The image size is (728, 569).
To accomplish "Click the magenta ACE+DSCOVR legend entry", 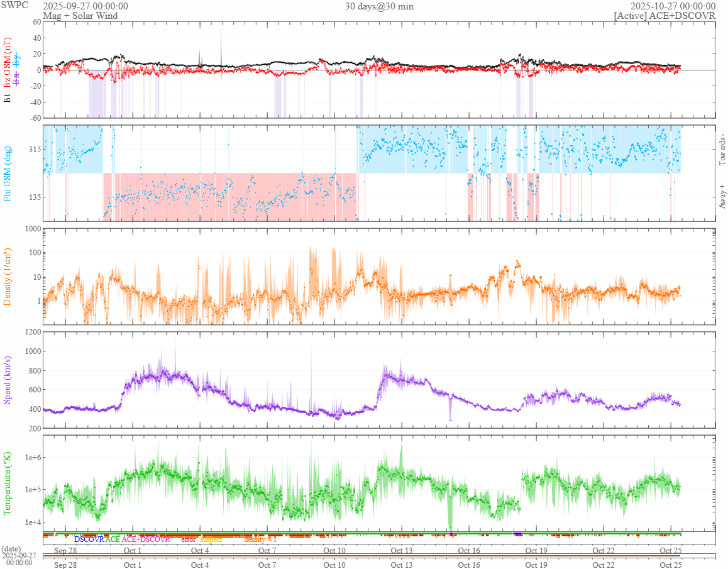I will point(146,539).
